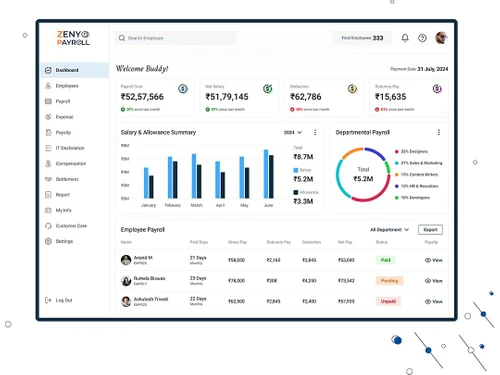Viewport: 500px width, 375px height.
Task: Click the Export button
Action: pyautogui.click(x=430, y=230)
